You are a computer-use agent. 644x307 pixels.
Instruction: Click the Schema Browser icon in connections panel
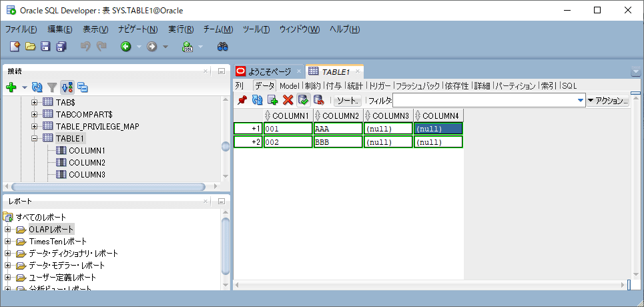point(83,87)
